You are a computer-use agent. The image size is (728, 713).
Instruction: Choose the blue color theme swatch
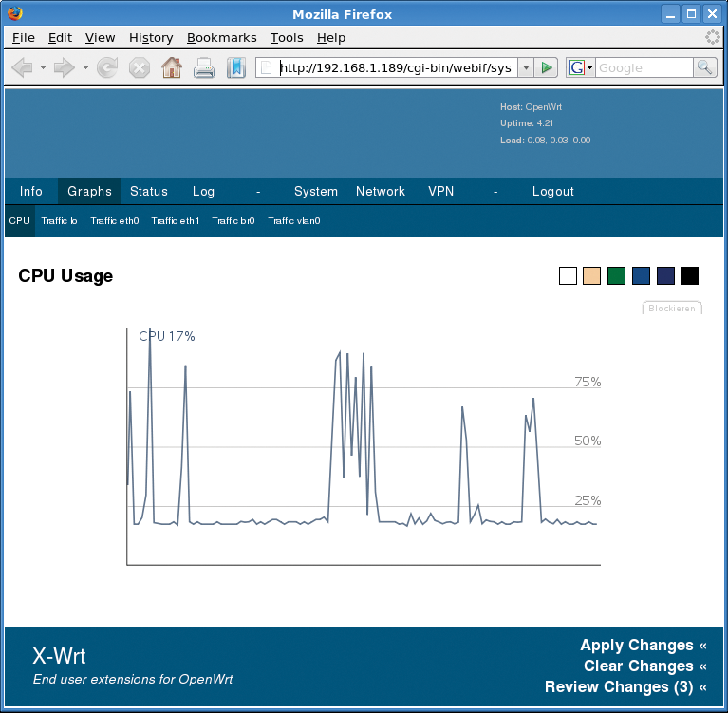(641, 275)
